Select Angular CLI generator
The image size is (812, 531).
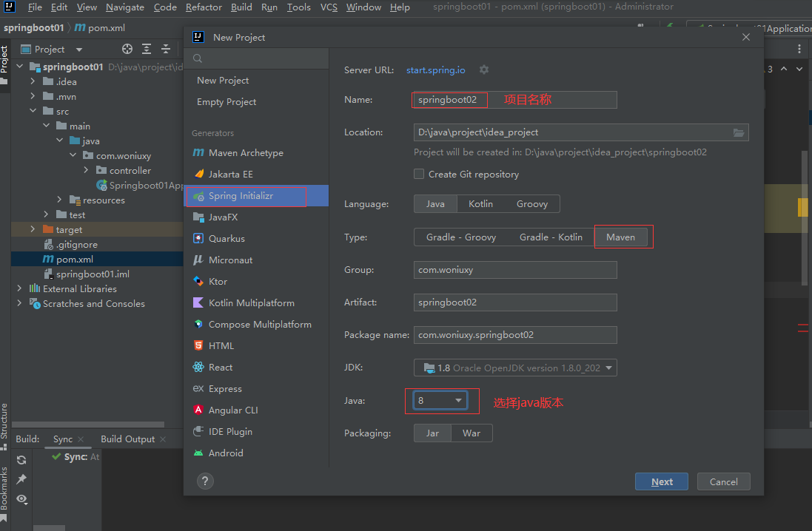[x=256, y=410]
